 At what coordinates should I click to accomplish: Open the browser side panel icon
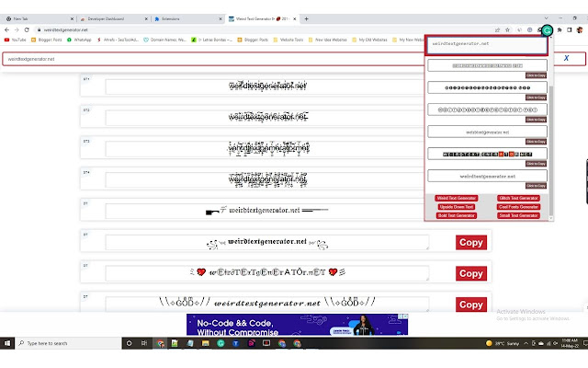coord(570,29)
